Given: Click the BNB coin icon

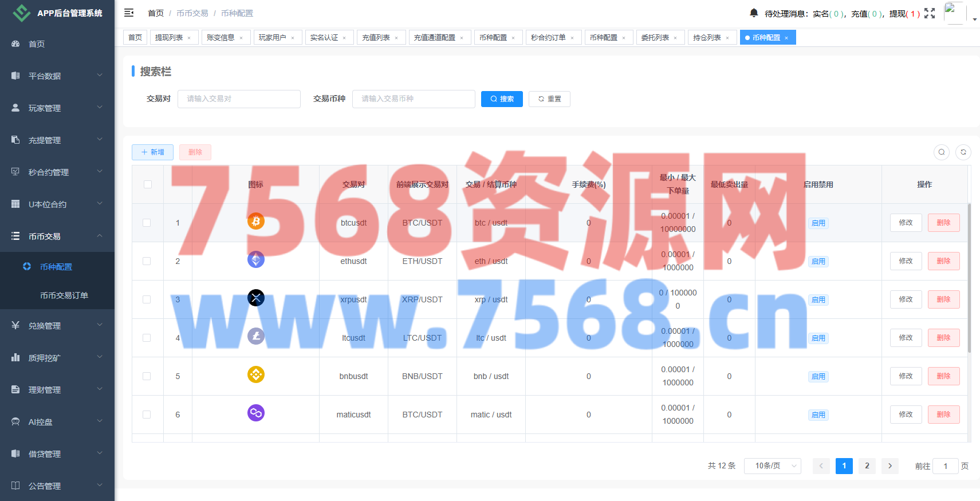Looking at the screenshot, I should [x=256, y=374].
